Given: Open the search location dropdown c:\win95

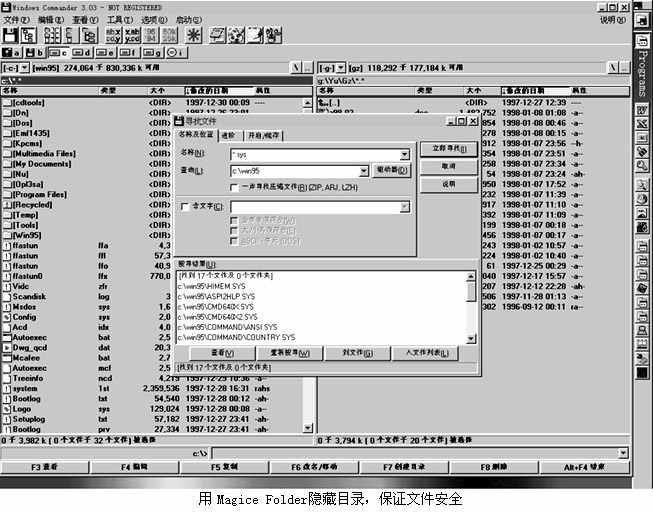Looking at the screenshot, I should point(363,171).
